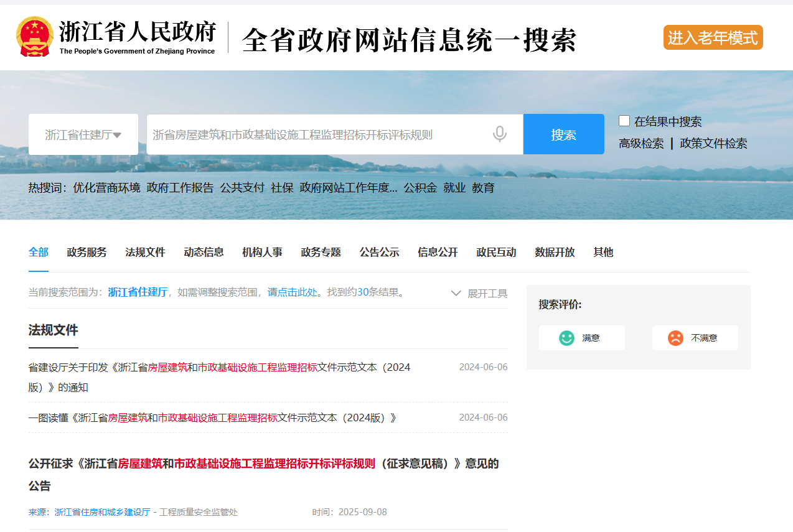
Task: Switch to the 政务服务 tab
Action: point(87,252)
